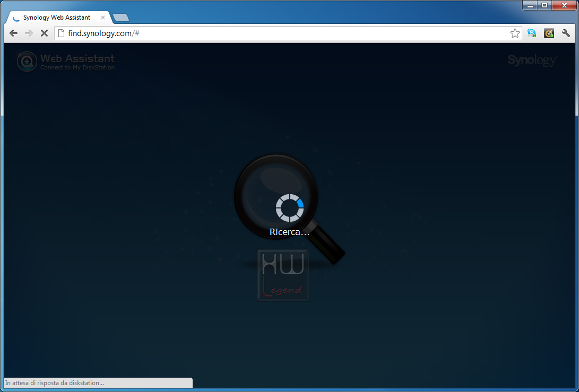Minimize the browser window
This screenshot has width=579, height=392.
click(x=530, y=5)
